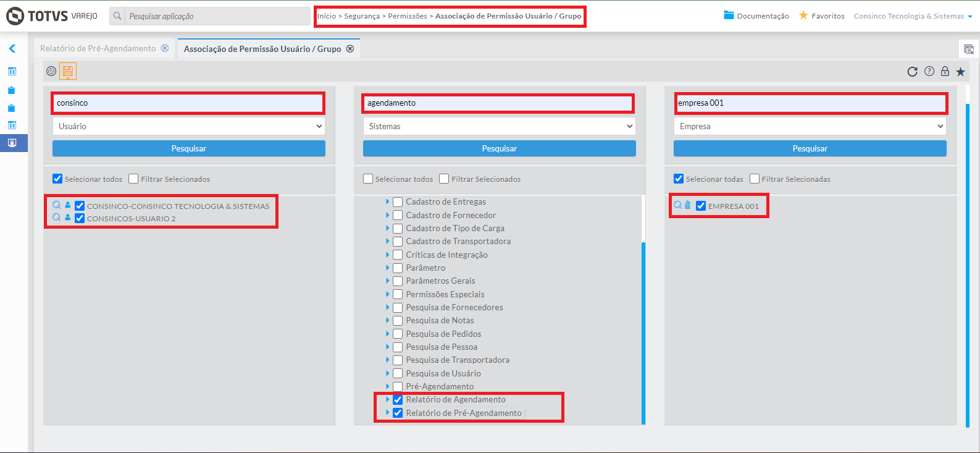Expand the Pesquisa de Usuário node
The height and width of the screenshot is (453, 980).
[387, 373]
